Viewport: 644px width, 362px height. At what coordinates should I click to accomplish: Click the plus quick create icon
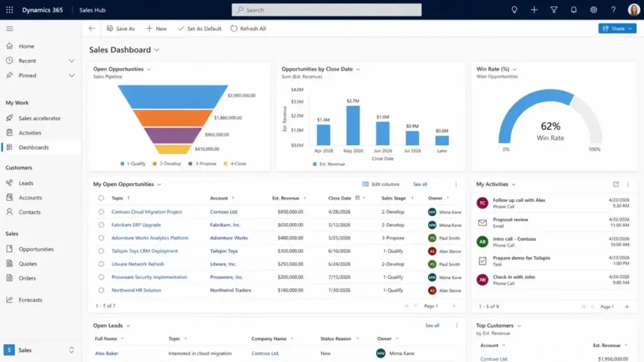pos(534,10)
